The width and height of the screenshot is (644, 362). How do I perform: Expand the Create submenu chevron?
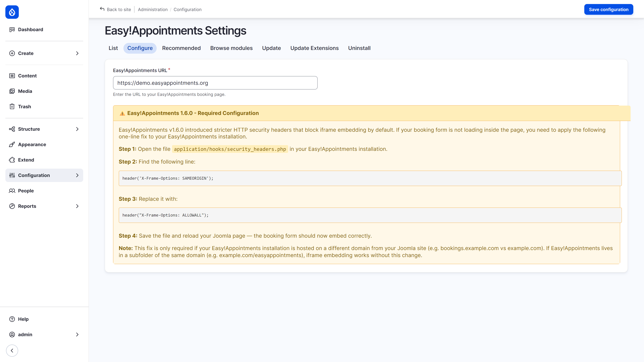point(77,53)
